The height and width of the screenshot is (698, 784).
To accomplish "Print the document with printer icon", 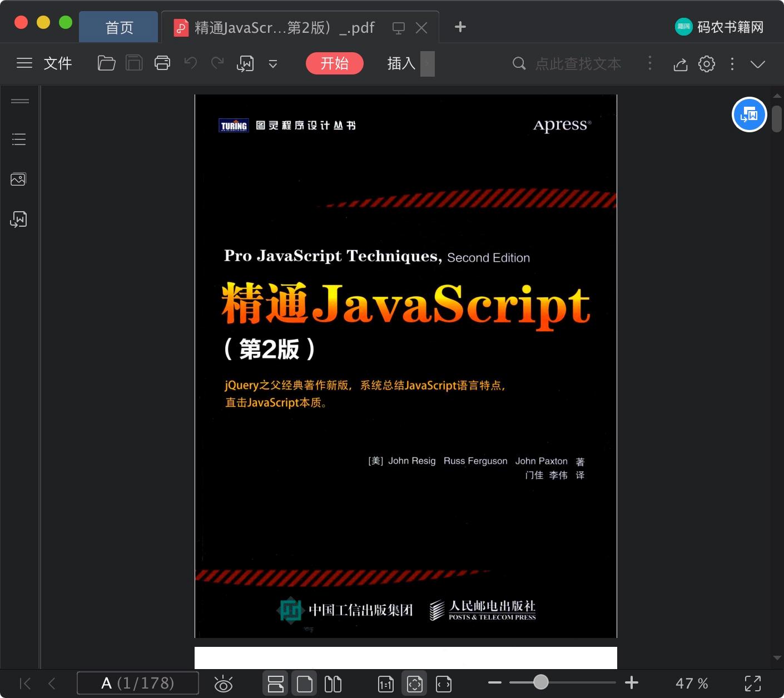I will pyautogui.click(x=162, y=63).
